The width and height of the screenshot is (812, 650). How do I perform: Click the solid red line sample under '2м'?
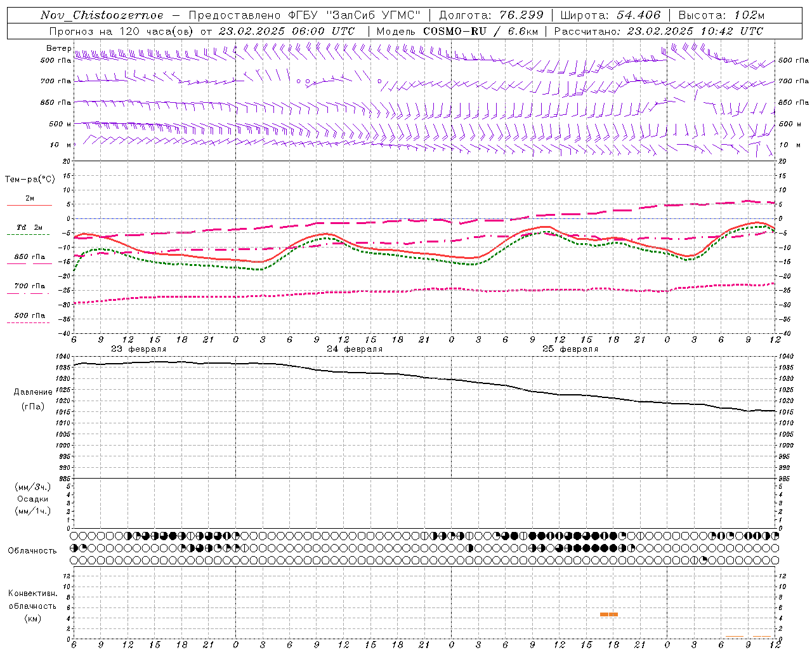point(29,206)
